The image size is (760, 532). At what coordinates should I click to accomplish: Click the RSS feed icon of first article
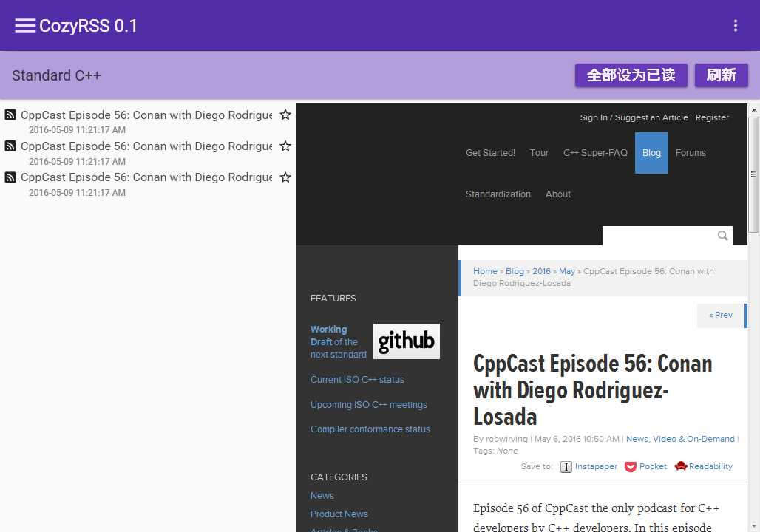[x=10, y=115]
